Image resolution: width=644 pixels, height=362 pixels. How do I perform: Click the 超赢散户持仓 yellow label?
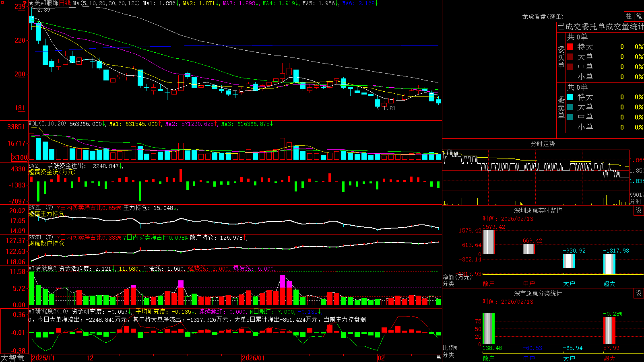click(46, 243)
